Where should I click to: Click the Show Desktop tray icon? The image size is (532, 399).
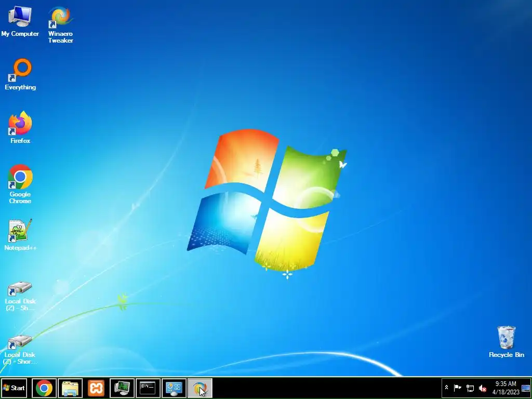click(526, 388)
